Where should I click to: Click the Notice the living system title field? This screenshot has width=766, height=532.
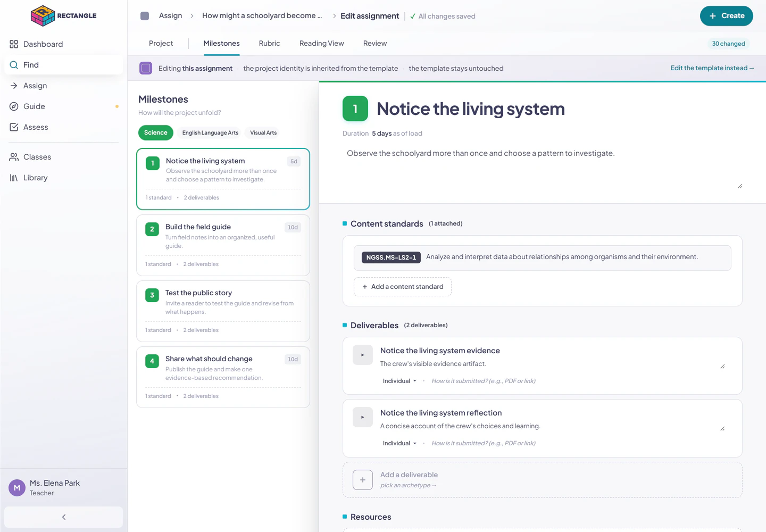pyautogui.click(x=471, y=109)
